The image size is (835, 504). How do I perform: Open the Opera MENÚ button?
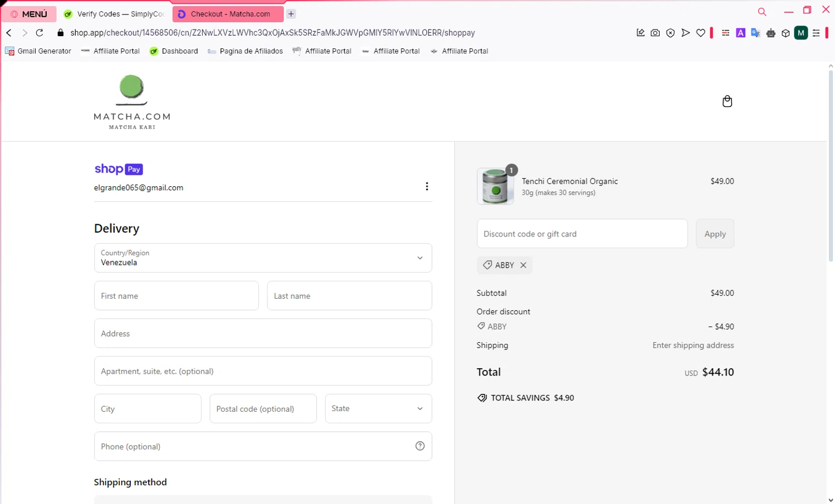(29, 14)
